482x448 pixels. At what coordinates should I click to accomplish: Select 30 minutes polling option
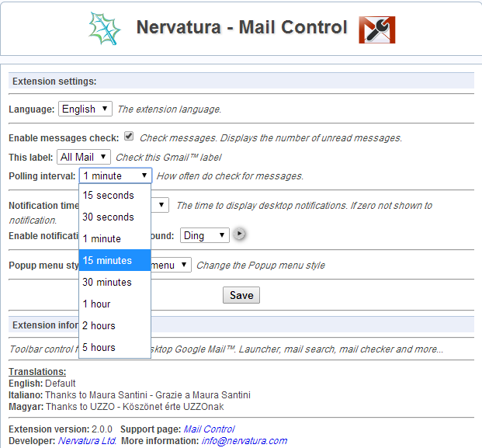coord(115,282)
